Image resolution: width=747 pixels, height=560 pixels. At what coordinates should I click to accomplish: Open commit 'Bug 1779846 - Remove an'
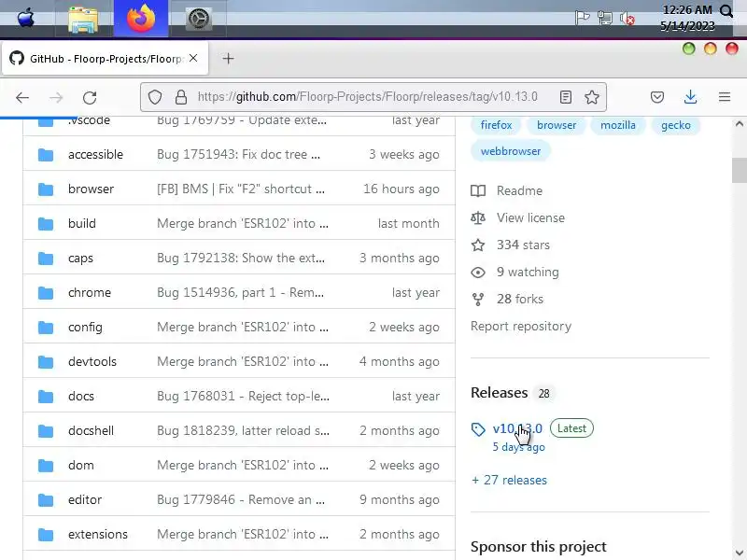pyautogui.click(x=241, y=499)
